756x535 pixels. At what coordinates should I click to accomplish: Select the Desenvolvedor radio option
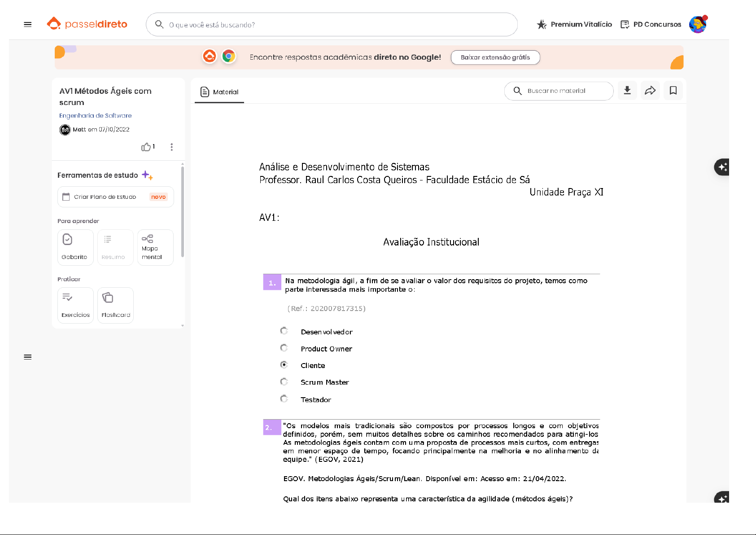coord(284,331)
